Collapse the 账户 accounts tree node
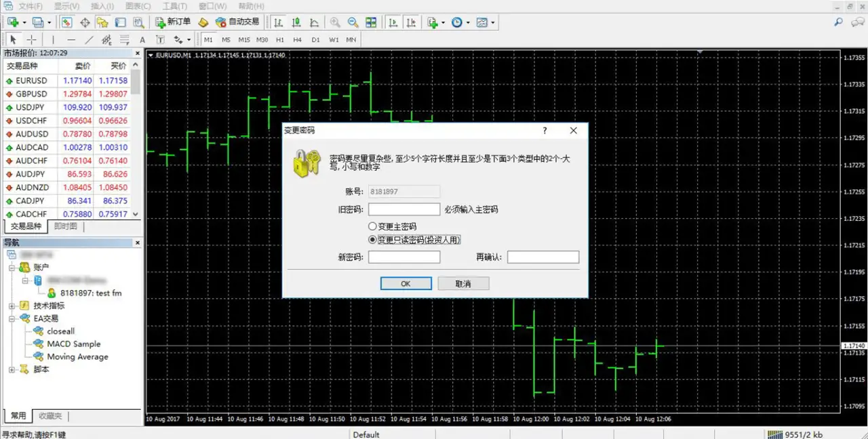 pos(12,268)
